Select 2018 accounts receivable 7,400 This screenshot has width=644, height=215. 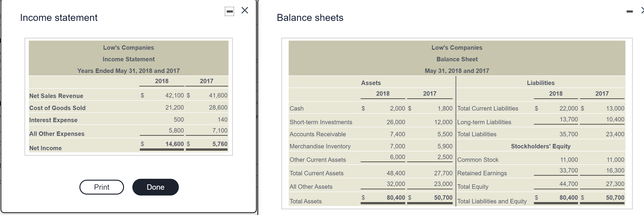[398, 134]
